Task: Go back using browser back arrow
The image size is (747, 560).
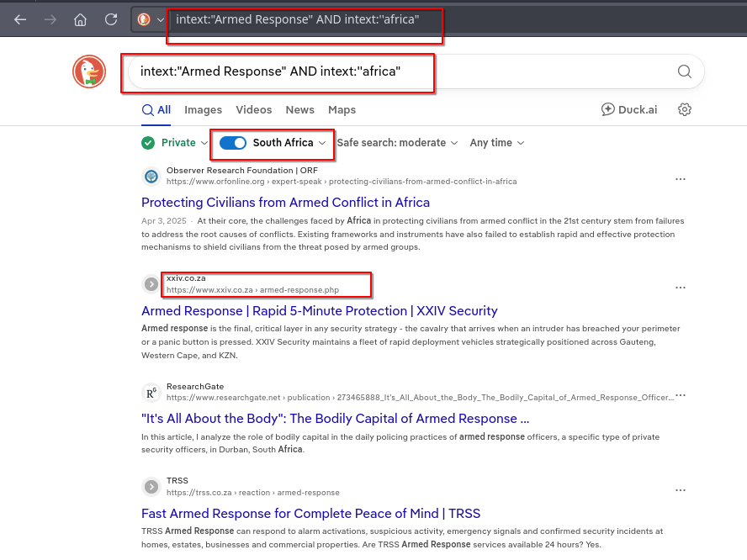Action: coord(20,19)
